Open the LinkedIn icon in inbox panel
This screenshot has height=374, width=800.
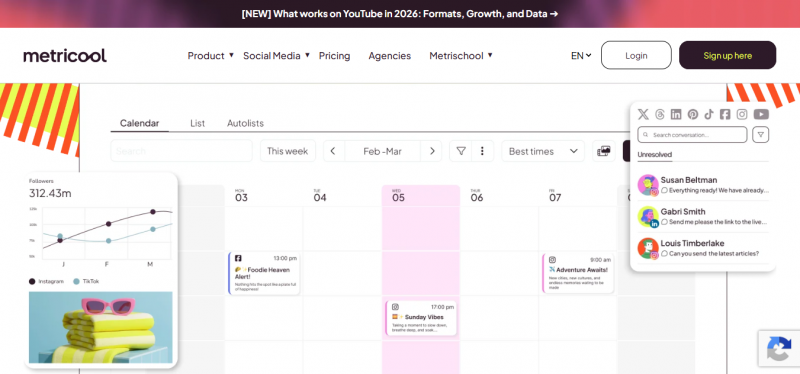[676, 114]
